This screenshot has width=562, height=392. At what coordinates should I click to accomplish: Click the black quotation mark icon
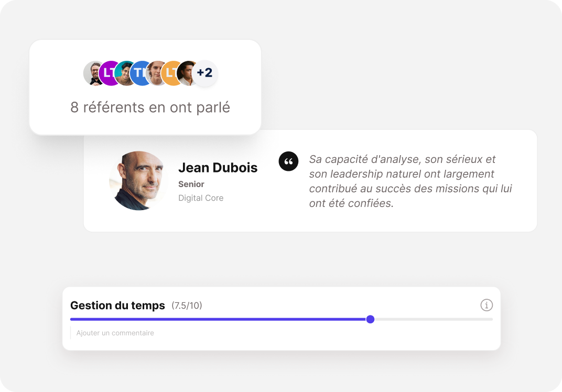[288, 161]
